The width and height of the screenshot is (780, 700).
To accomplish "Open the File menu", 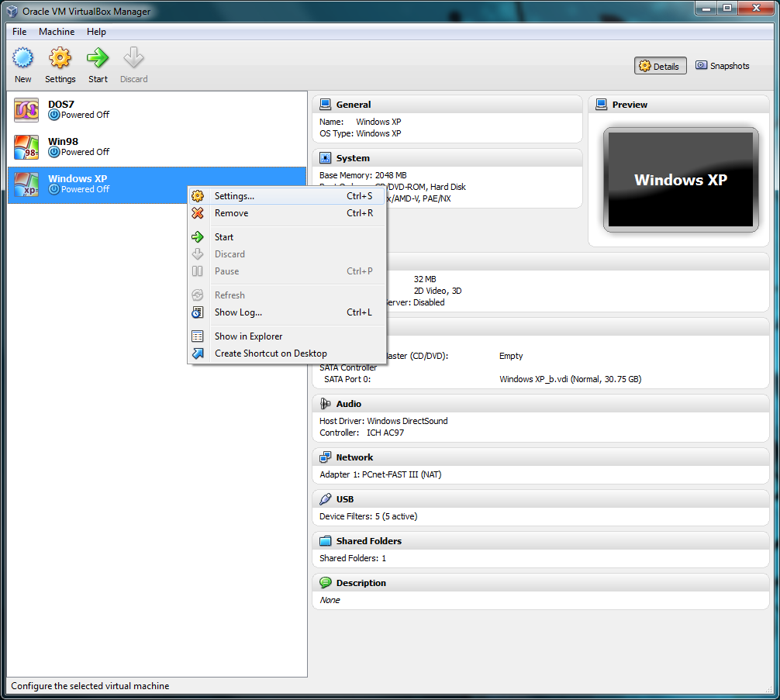I will click(x=19, y=31).
